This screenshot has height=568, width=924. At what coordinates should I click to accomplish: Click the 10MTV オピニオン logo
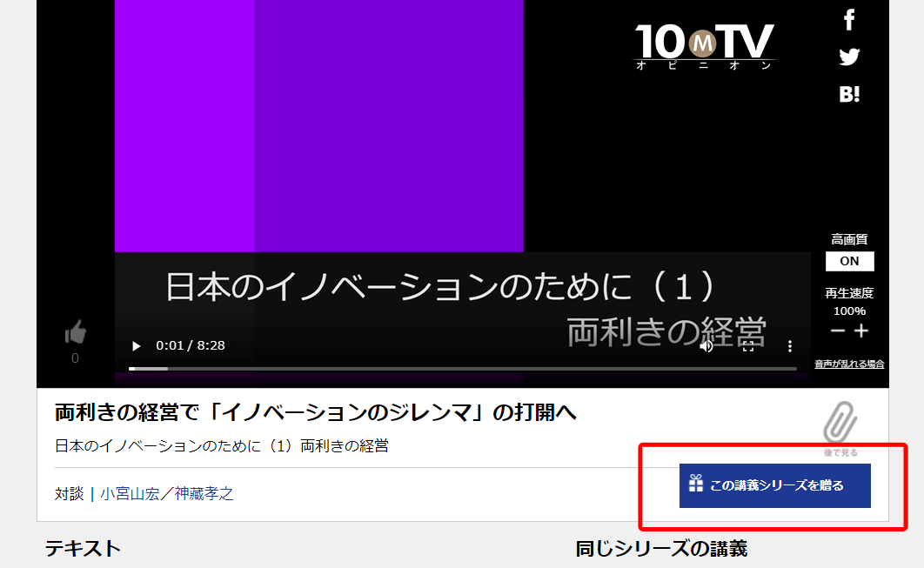(x=704, y=45)
